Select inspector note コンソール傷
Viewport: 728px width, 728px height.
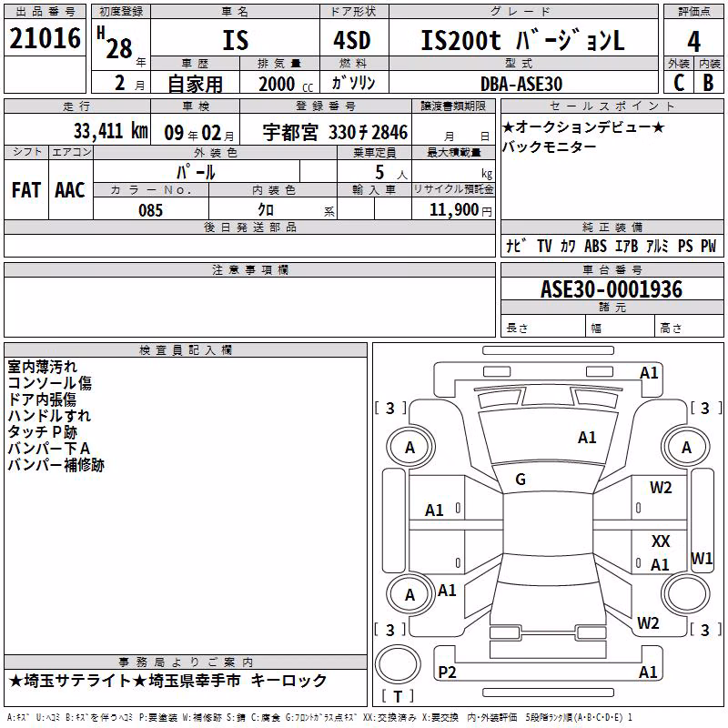pos(50,383)
